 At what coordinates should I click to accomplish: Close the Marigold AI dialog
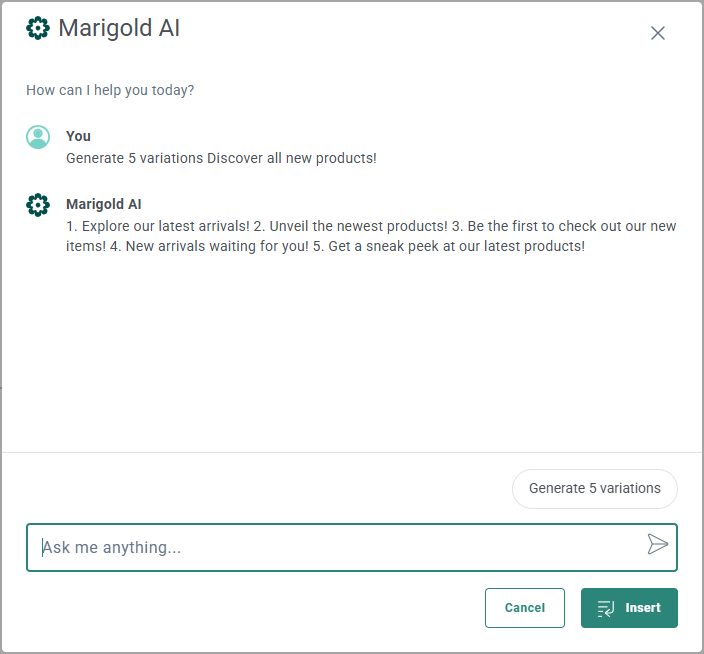click(657, 33)
